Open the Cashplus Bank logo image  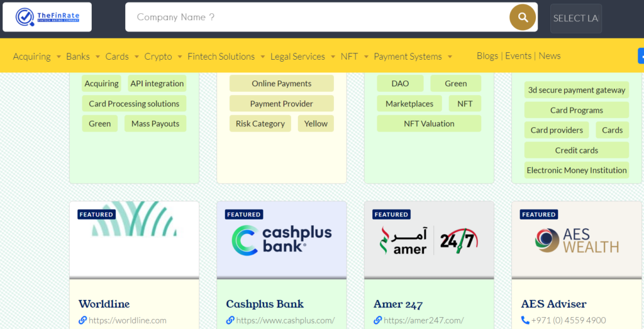click(281, 240)
